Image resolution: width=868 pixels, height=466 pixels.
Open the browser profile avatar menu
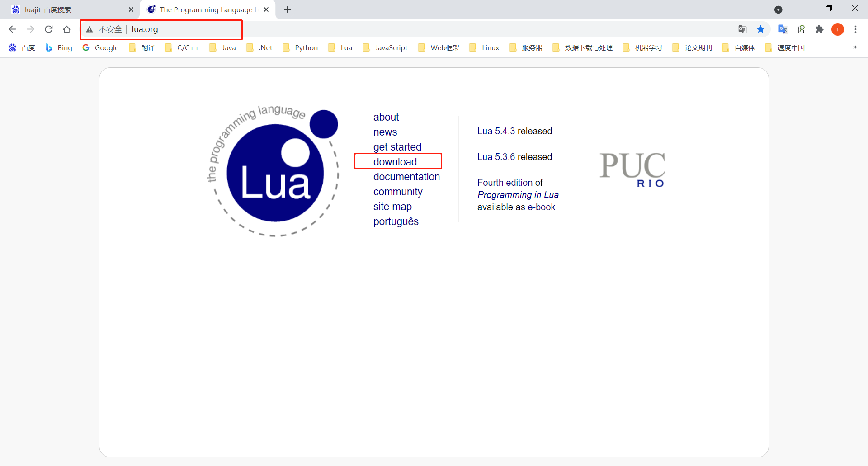(x=838, y=29)
